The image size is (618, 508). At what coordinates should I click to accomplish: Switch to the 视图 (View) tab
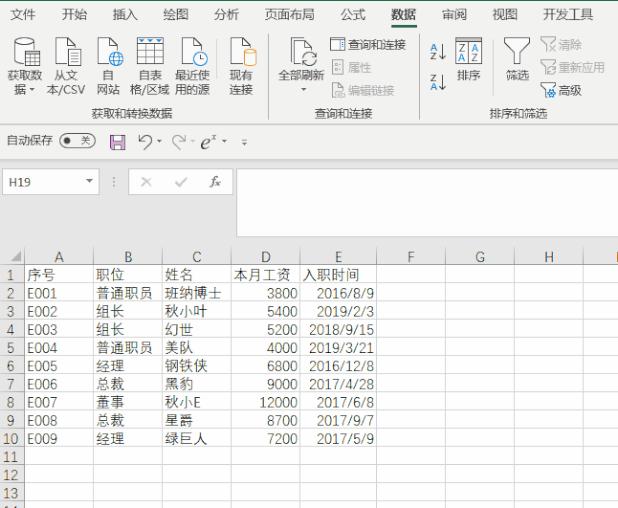(505, 15)
